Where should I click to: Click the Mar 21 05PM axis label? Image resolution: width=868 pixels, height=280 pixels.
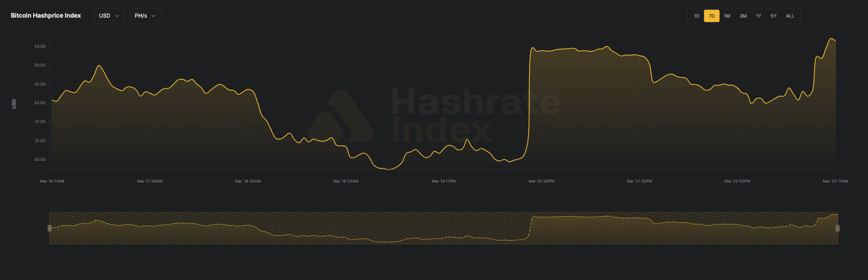point(639,181)
